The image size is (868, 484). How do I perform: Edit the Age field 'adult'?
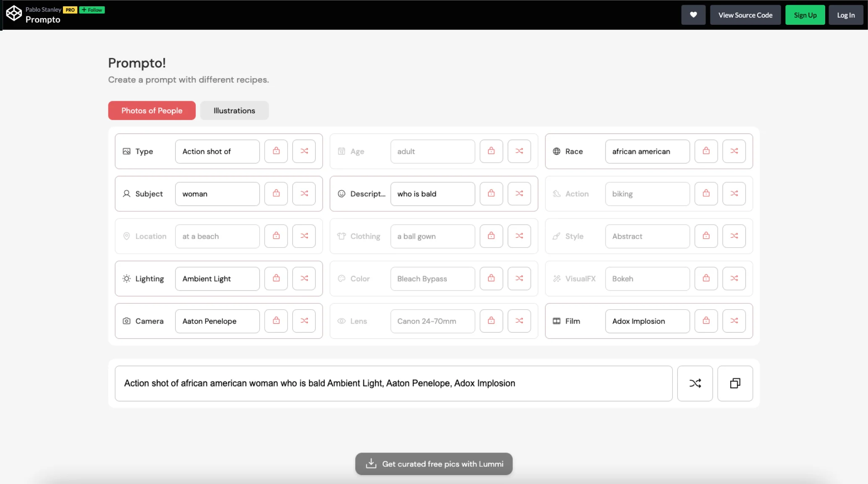tap(433, 151)
